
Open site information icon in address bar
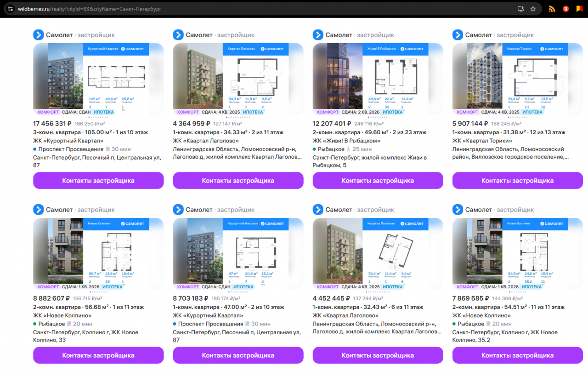click(x=10, y=9)
